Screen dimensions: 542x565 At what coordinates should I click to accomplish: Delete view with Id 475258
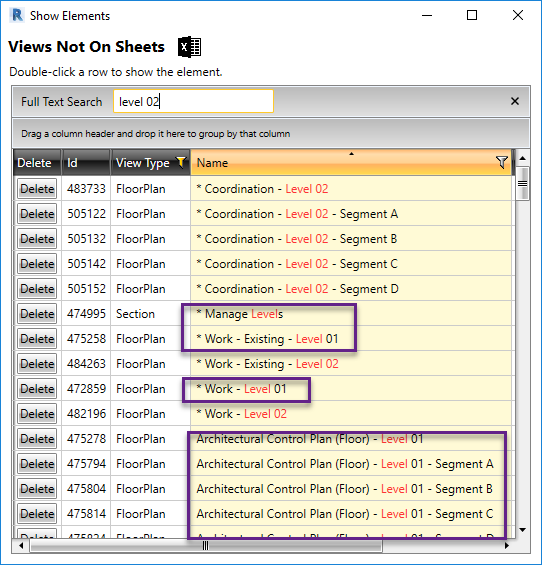[x=37, y=339]
